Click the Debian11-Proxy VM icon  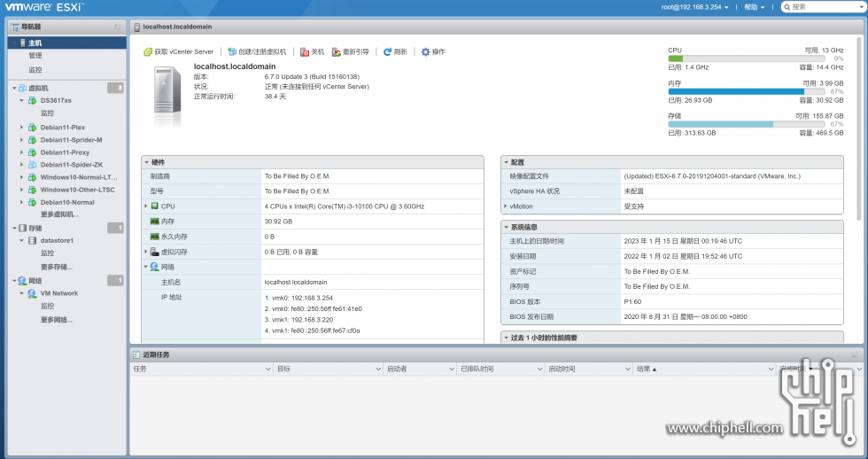click(32, 152)
